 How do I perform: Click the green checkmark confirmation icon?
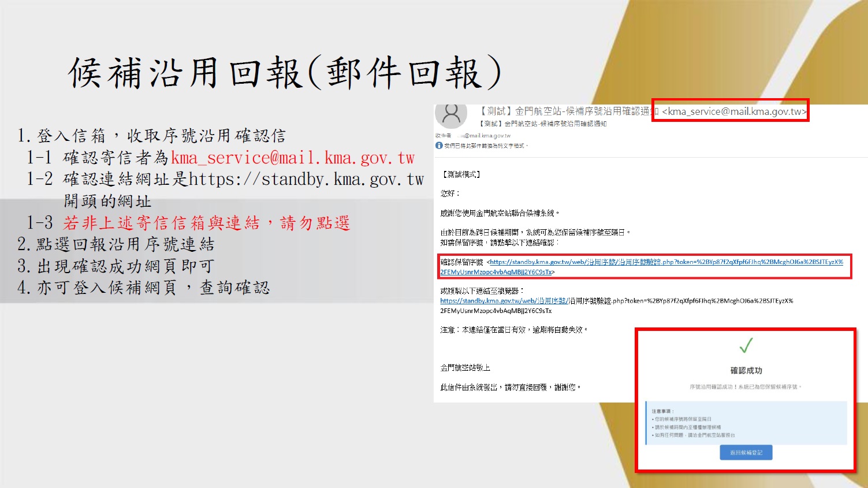coord(746,345)
